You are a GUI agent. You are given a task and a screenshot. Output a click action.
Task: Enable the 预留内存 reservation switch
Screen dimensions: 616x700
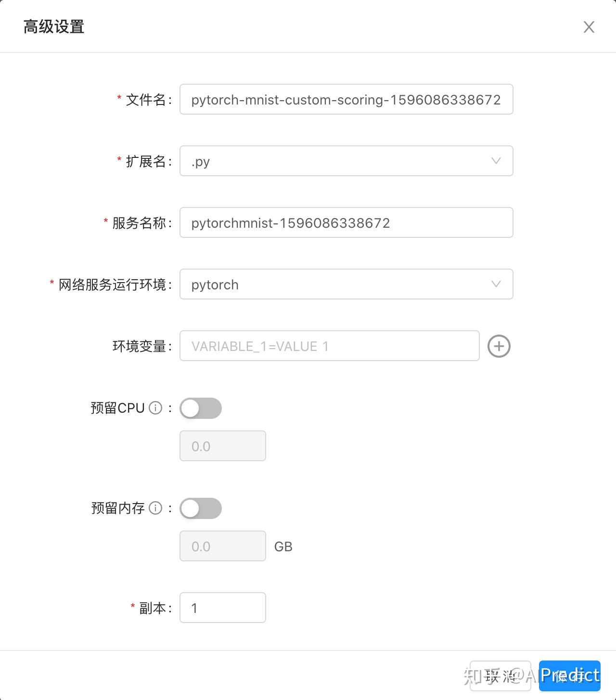click(201, 508)
